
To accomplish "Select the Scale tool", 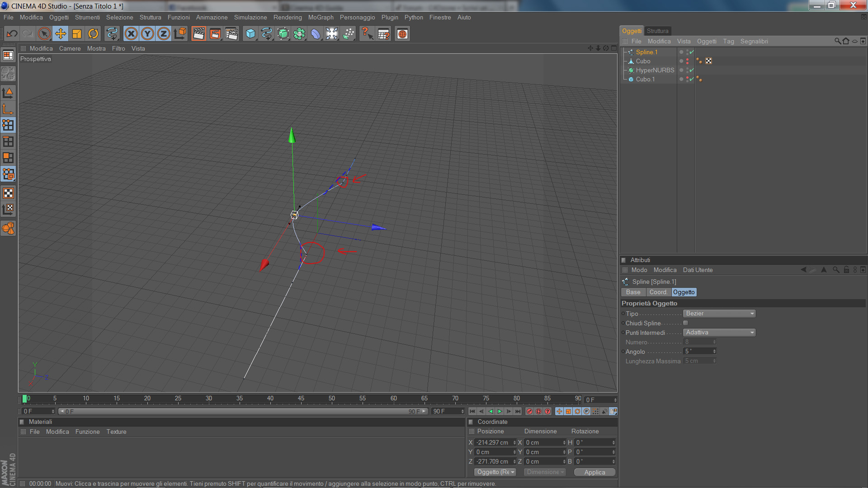I will pos(77,34).
